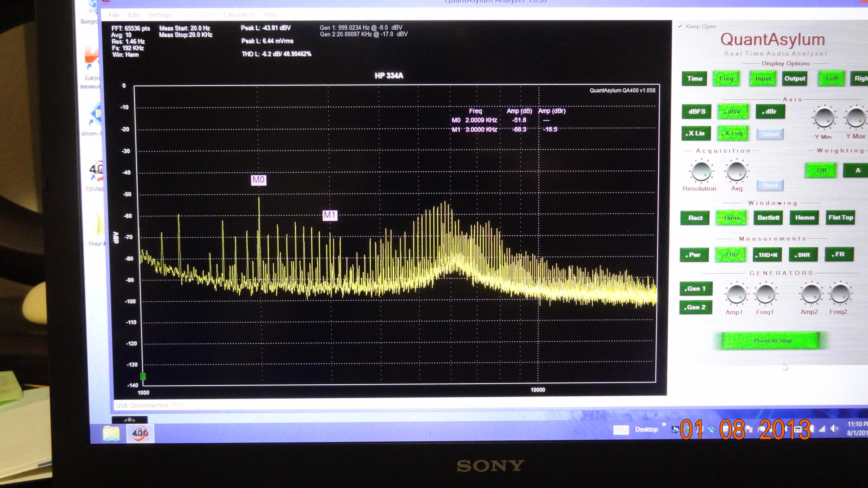The image size is (868, 488).
Task: Click the Desktop toolbar on the taskbar
Action: [646, 429]
